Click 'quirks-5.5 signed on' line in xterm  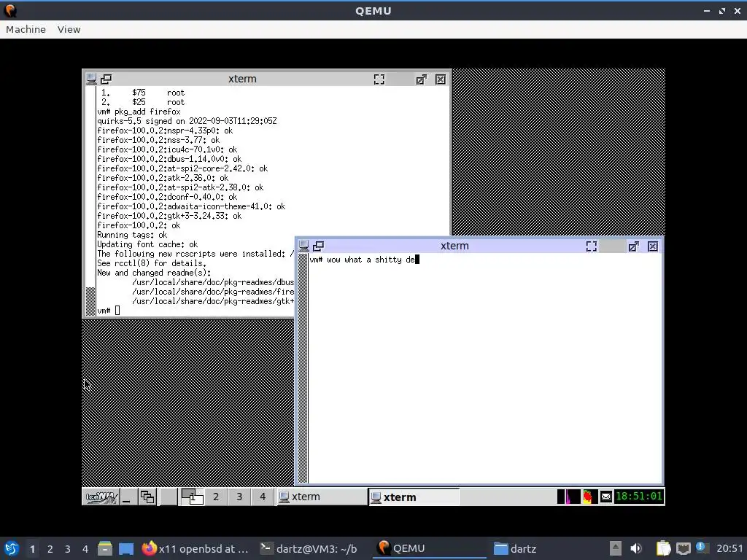point(187,121)
